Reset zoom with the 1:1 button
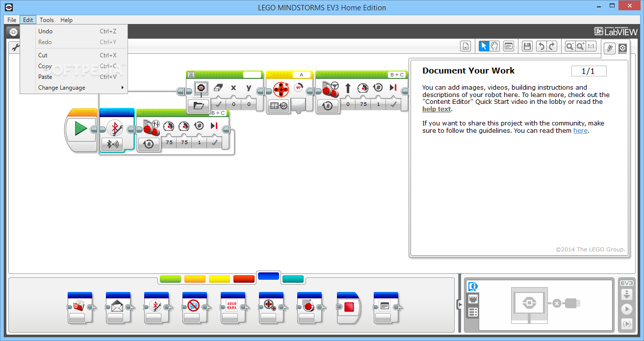The width and height of the screenshot is (644, 341). [x=591, y=46]
